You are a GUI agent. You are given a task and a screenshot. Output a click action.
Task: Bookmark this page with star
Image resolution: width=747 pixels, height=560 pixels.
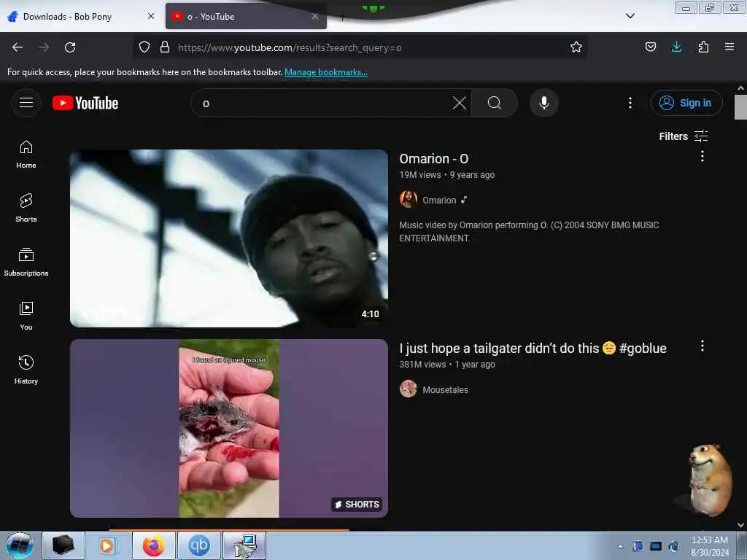click(576, 47)
